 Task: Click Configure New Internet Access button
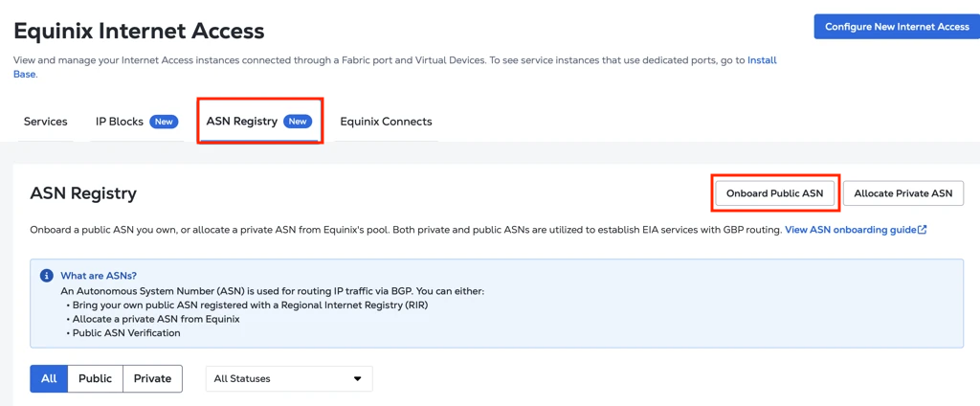[897, 27]
